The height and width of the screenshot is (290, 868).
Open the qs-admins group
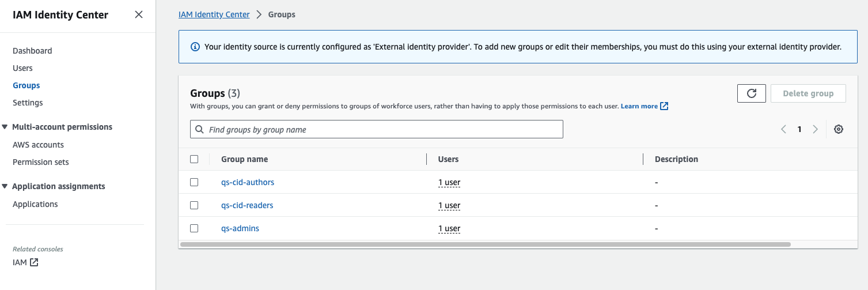tap(240, 228)
